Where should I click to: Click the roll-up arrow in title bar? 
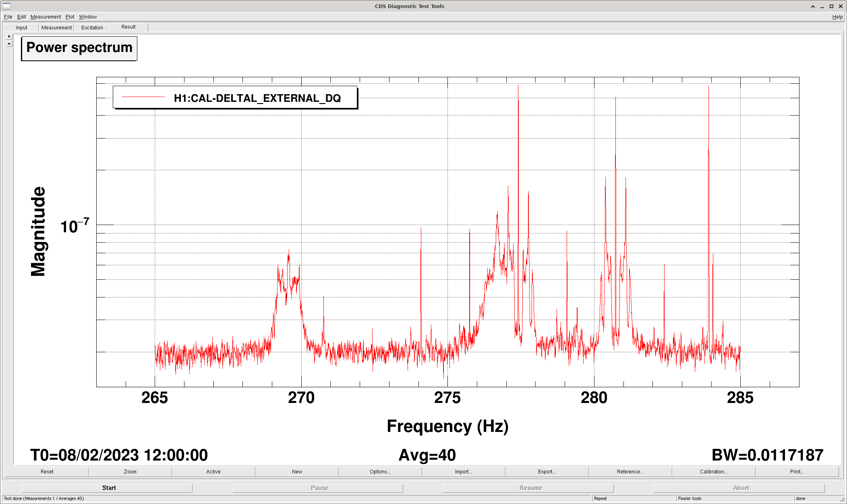813,6
